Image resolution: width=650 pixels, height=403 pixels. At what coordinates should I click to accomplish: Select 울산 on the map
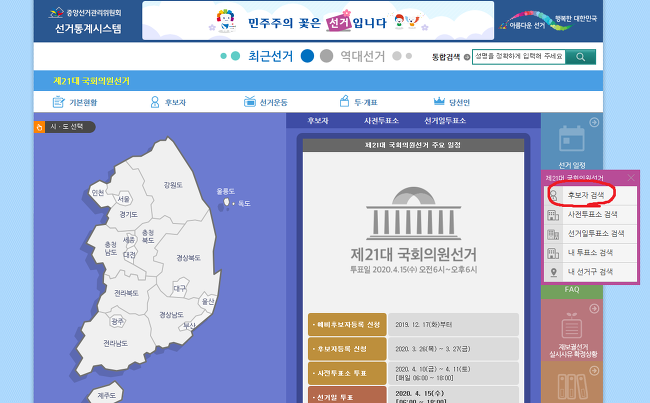[x=208, y=301]
